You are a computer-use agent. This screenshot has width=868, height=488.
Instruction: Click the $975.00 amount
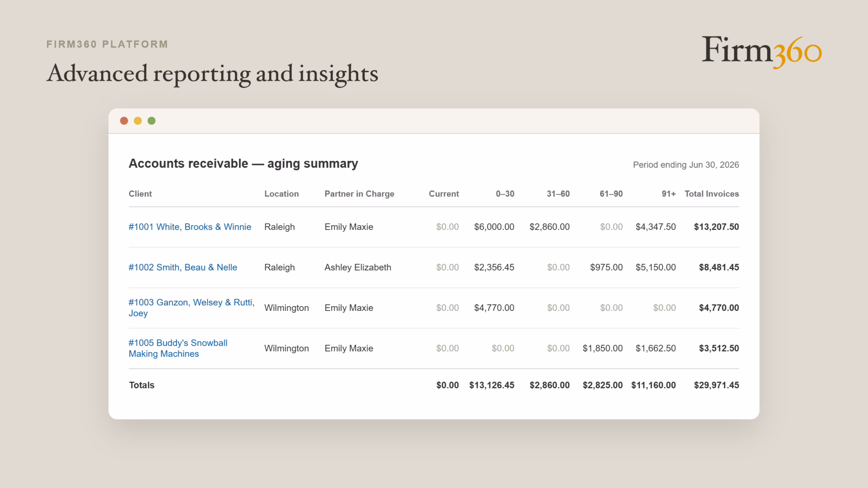(x=606, y=267)
